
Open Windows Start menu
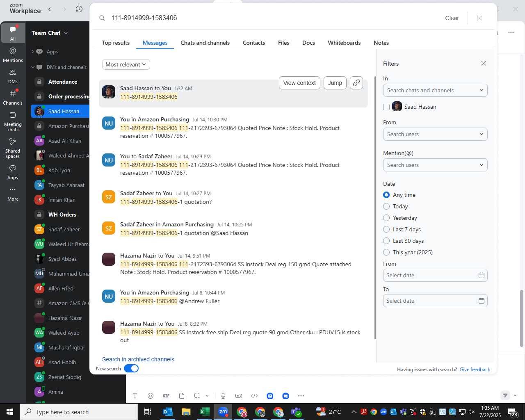10,412
